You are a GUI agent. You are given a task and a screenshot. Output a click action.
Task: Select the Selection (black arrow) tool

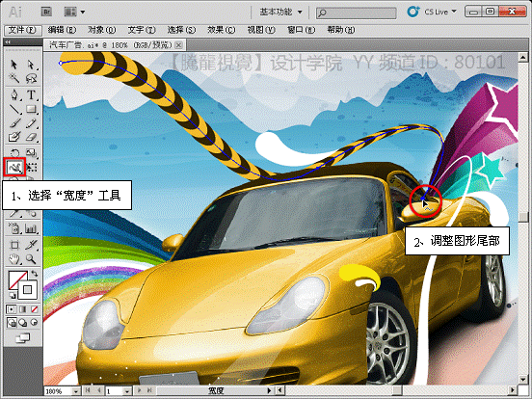pos(13,65)
